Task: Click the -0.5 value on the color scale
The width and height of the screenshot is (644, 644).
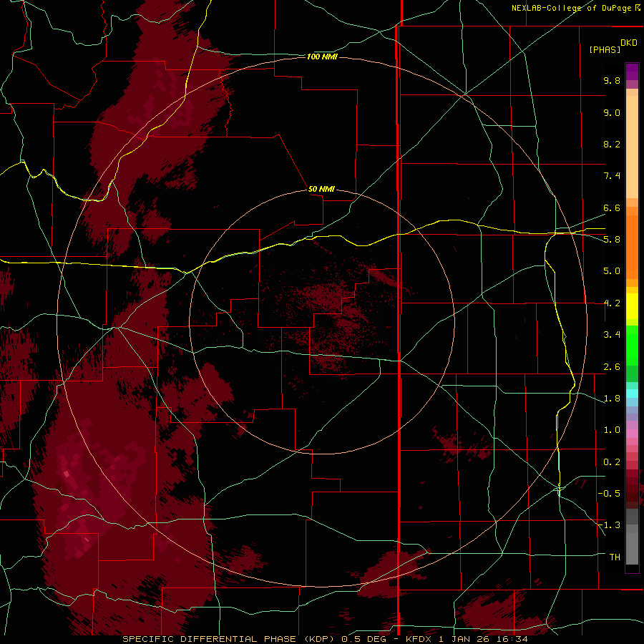Action: pos(609,494)
